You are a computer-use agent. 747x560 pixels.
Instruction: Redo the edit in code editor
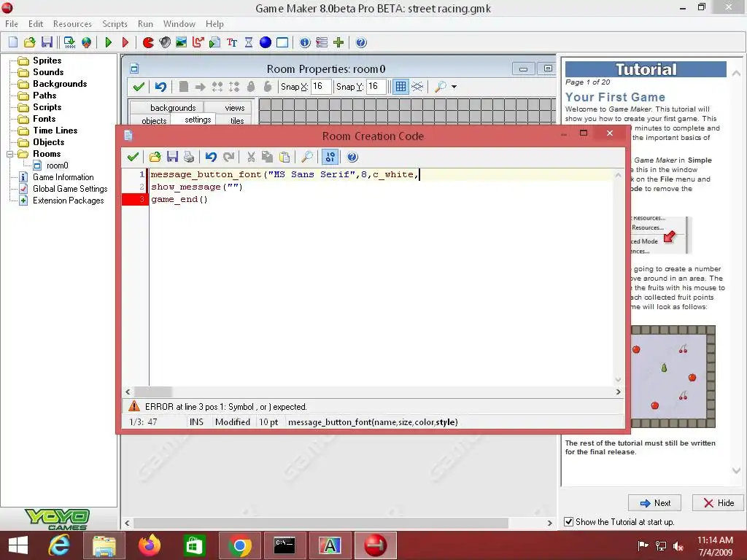[x=228, y=157]
